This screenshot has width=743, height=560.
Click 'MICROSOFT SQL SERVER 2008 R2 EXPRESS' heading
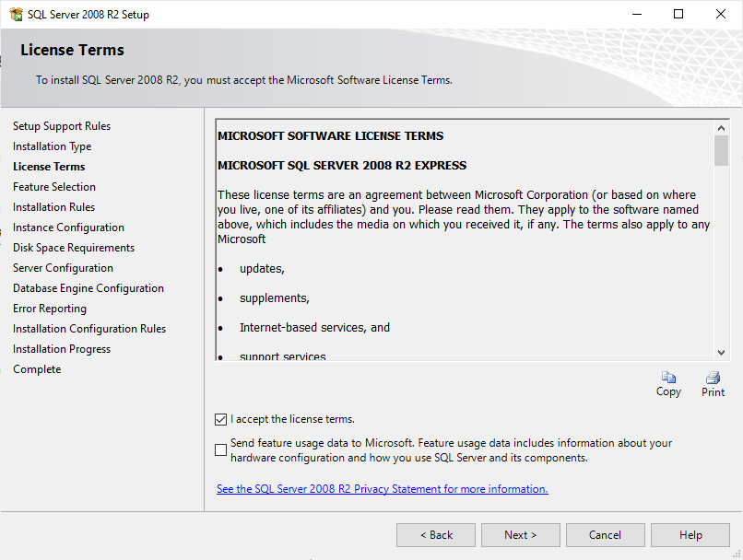click(342, 165)
